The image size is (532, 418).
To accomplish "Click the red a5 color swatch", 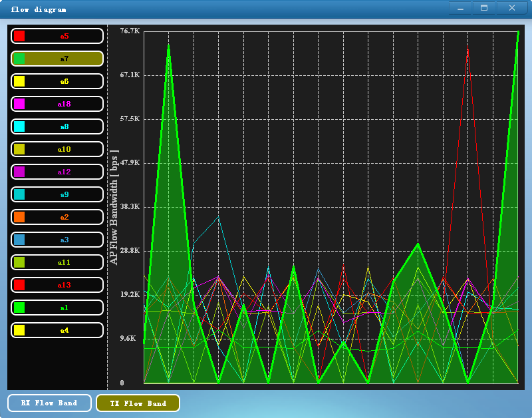I will pos(19,36).
